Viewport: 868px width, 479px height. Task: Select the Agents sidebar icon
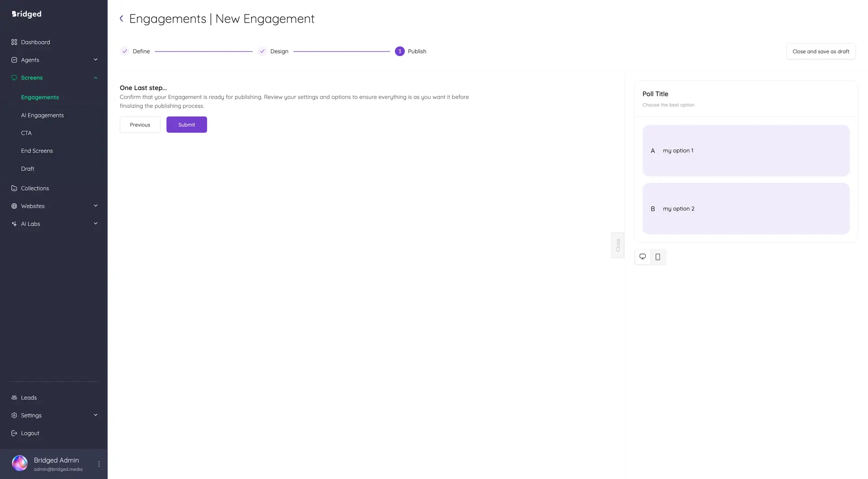pyautogui.click(x=14, y=60)
